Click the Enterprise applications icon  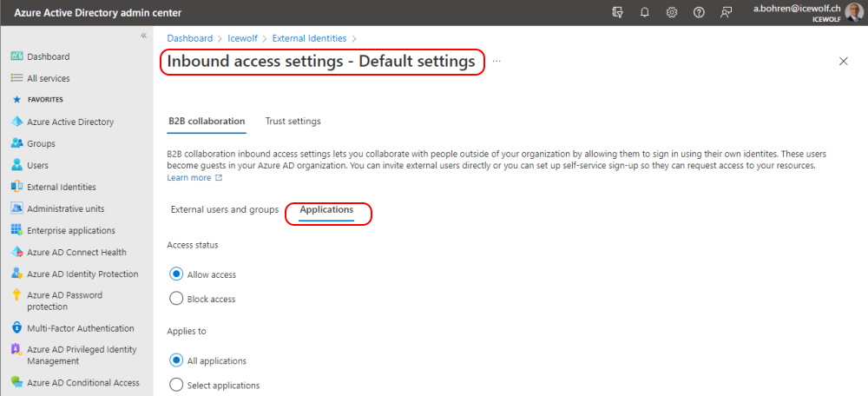pos(16,230)
